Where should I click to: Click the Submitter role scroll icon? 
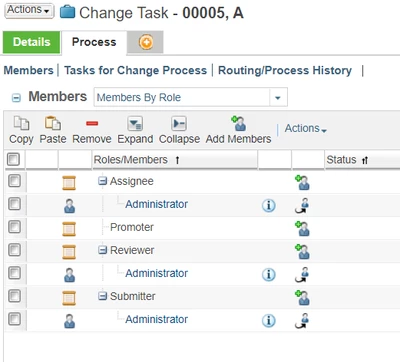pyautogui.click(x=69, y=298)
